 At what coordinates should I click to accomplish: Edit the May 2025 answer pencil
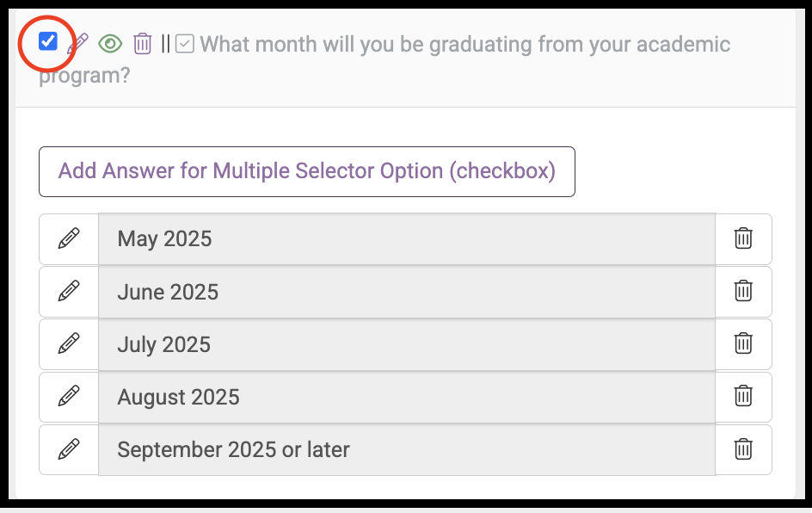coord(69,238)
